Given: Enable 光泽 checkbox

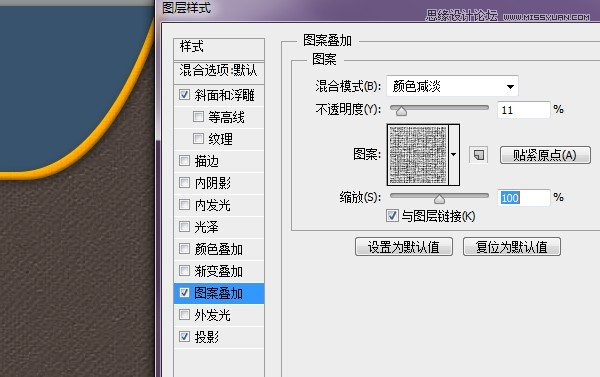Looking at the screenshot, I should click(x=184, y=227).
